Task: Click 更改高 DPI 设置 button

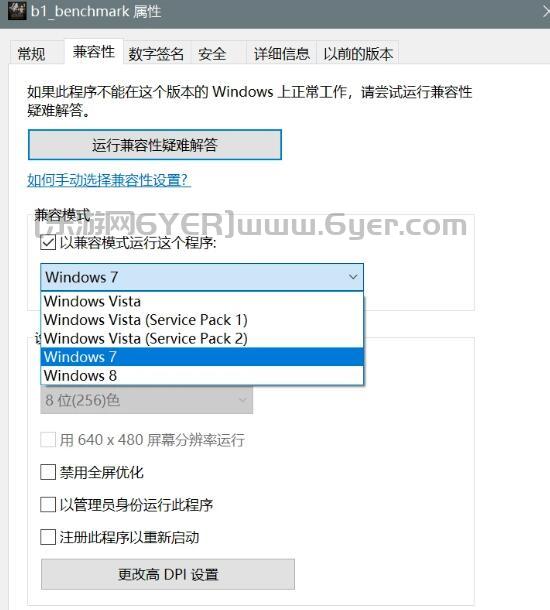Action: click(168, 574)
